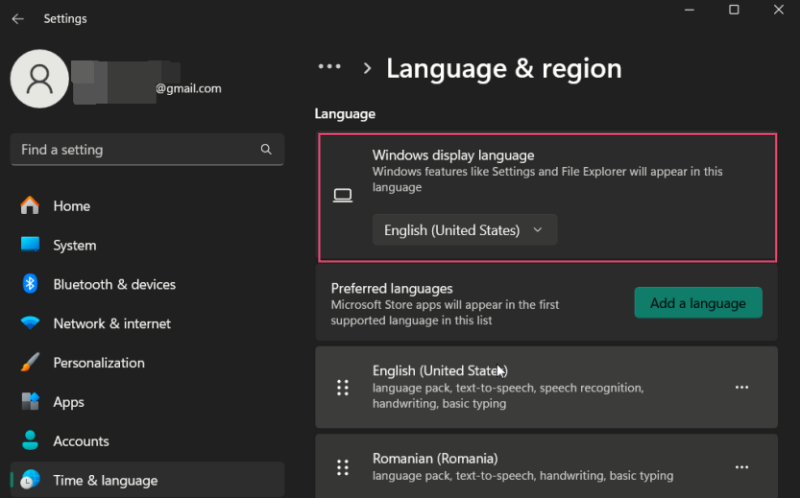
Task: Focus the Find a setting search box
Action: [147, 150]
